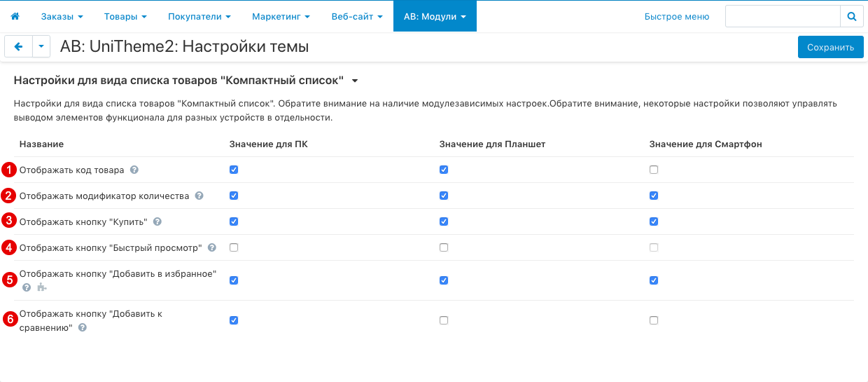
Task: Toggle "Купить" button checkbox for Смартфон
Action: click(654, 221)
